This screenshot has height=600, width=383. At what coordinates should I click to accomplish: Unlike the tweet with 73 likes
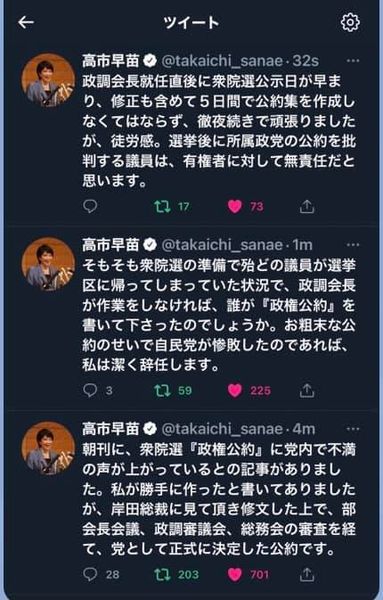click(235, 207)
